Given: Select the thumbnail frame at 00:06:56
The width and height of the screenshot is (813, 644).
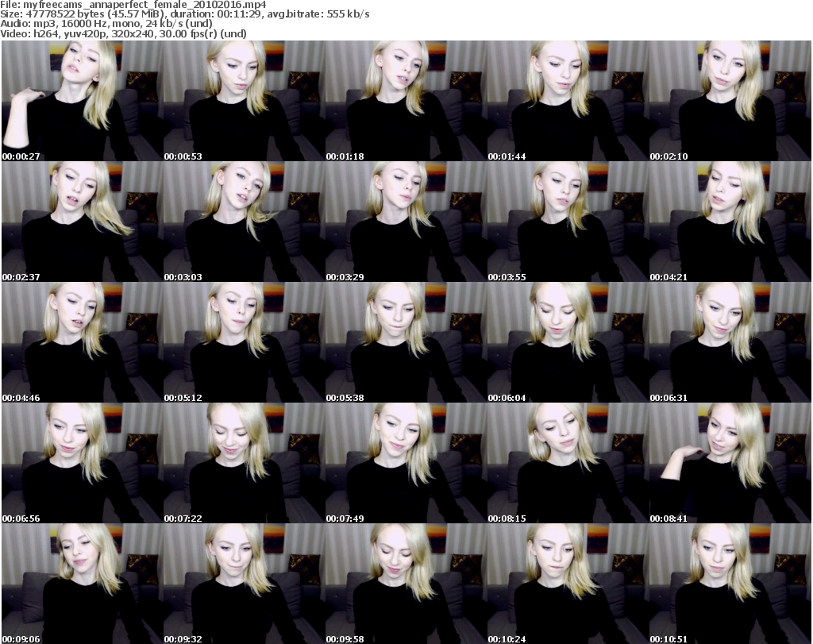Looking at the screenshot, I should coord(83,463).
